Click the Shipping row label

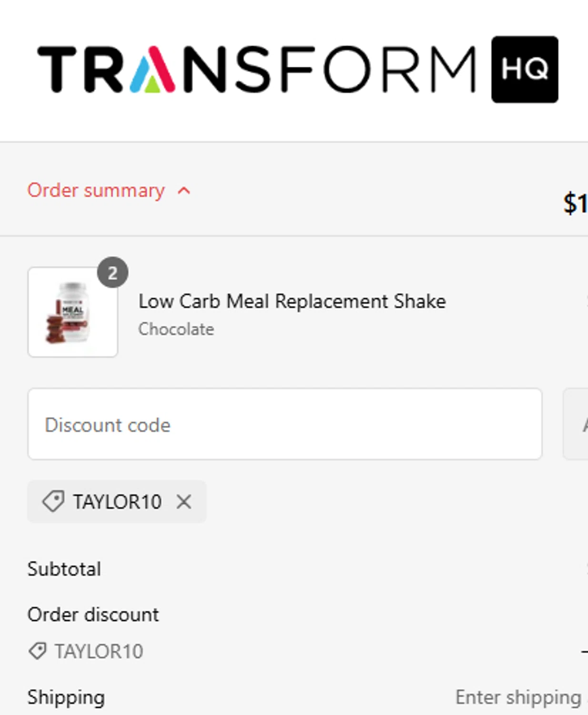66,697
